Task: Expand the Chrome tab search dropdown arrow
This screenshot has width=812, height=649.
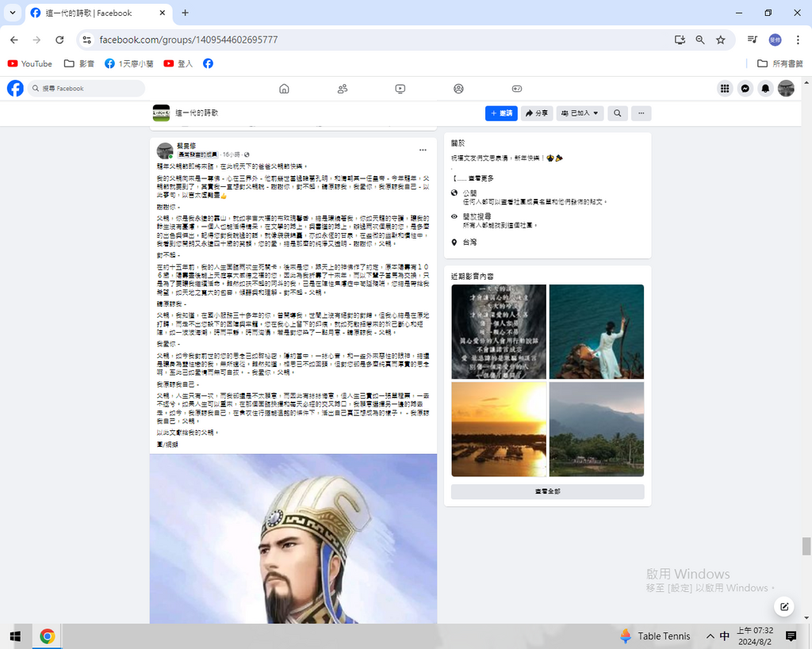Action: (x=13, y=13)
